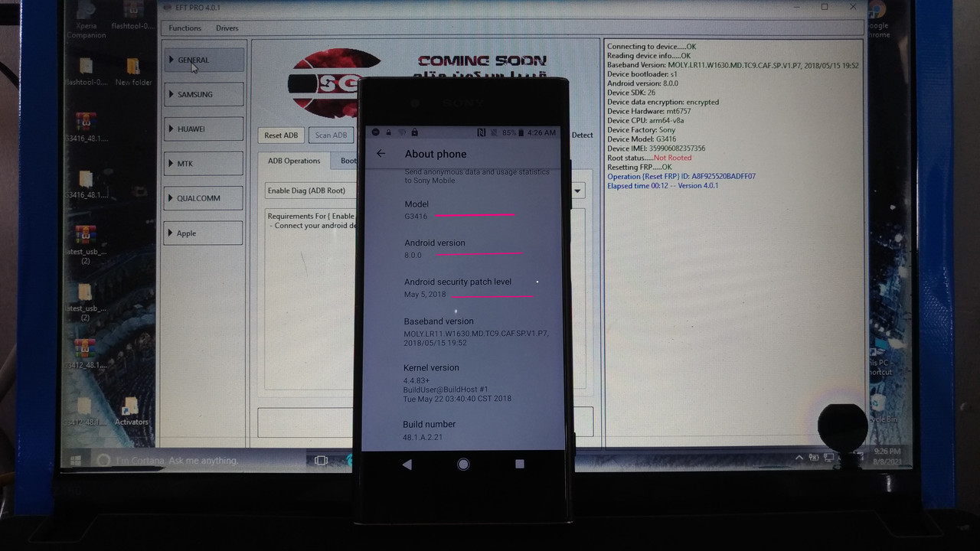Open Task View on the taskbar
Screen dimensions: 980x551
[322, 460]
